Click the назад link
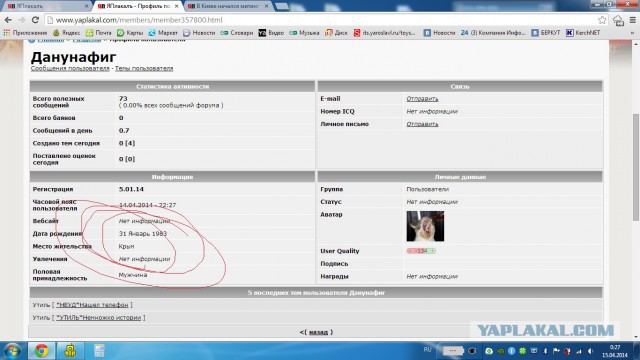 (318, 332)
